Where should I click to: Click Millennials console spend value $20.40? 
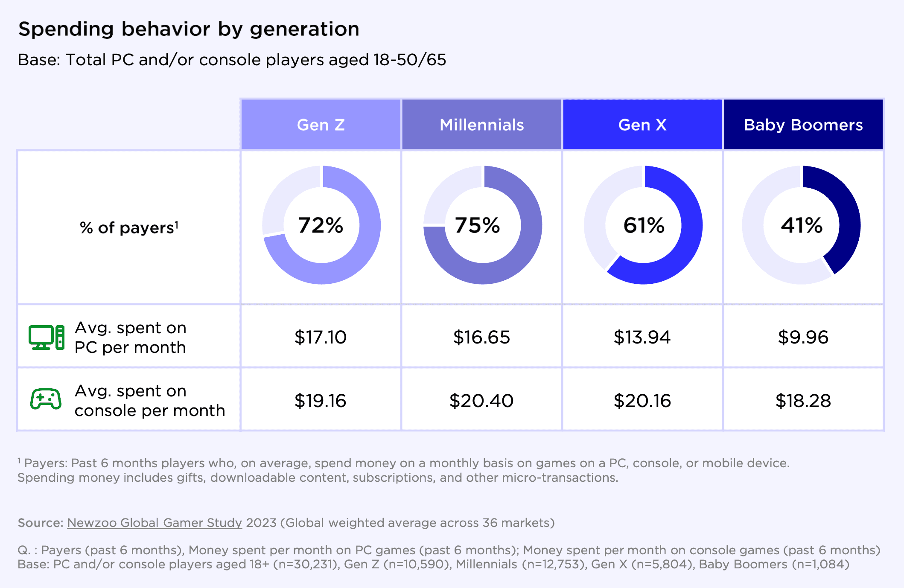pyautogui.click(x=481, y=401)
